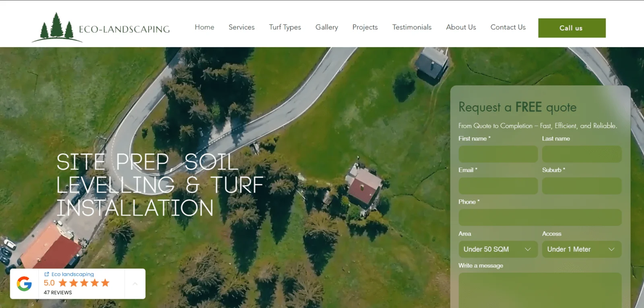Collapse the Google reviews widget chevron
644x308 pixels.
[135, 284]
